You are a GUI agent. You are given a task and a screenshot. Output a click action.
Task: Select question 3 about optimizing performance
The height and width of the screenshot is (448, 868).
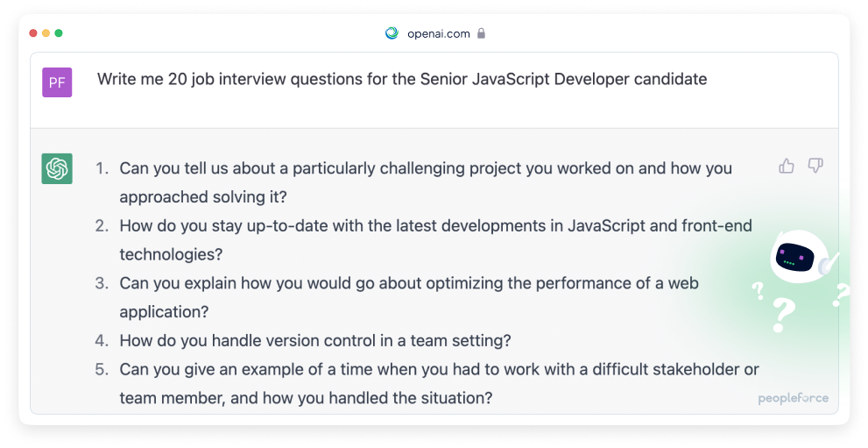(409, 297)
